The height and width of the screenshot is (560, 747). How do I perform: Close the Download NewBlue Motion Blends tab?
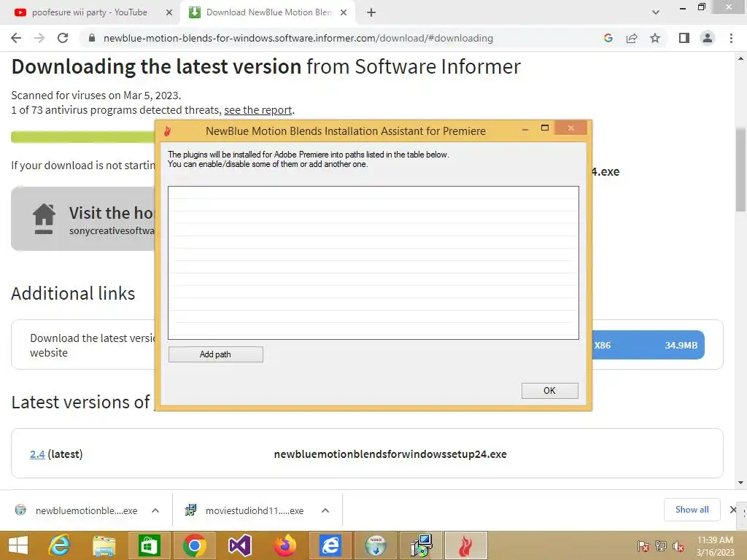[x=344, y=13]
